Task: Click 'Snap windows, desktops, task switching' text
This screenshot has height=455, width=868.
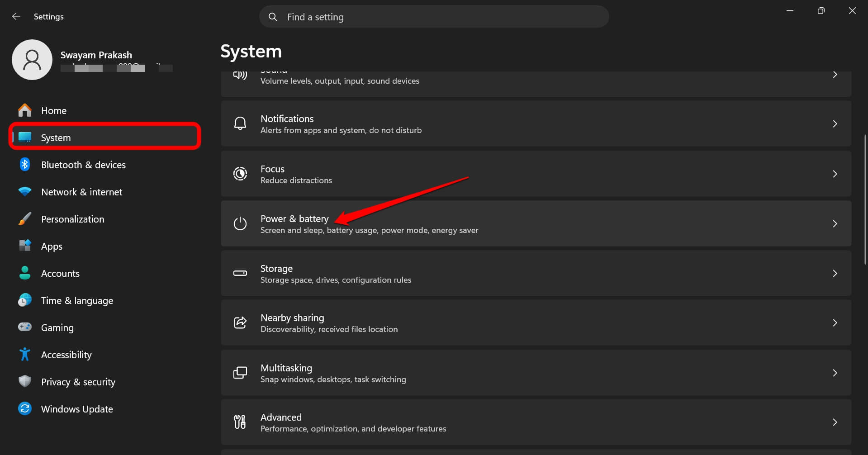Action: coord(333,379)
